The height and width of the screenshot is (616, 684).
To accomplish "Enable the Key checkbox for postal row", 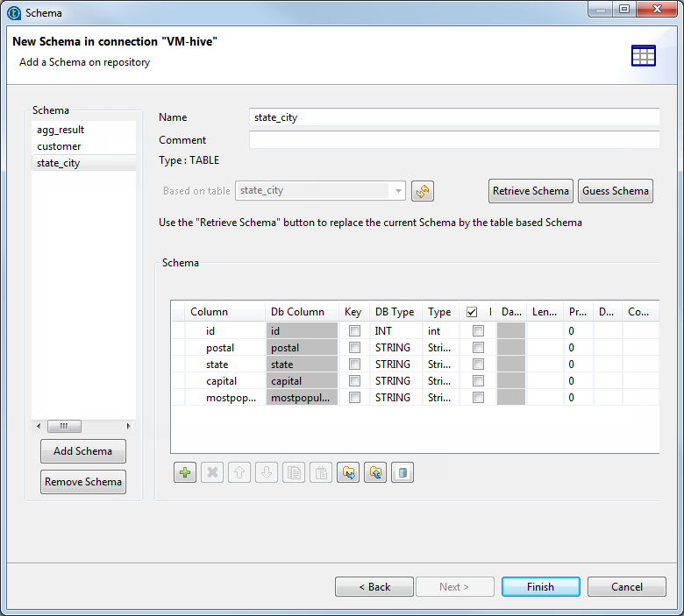I will click(354, 348).
